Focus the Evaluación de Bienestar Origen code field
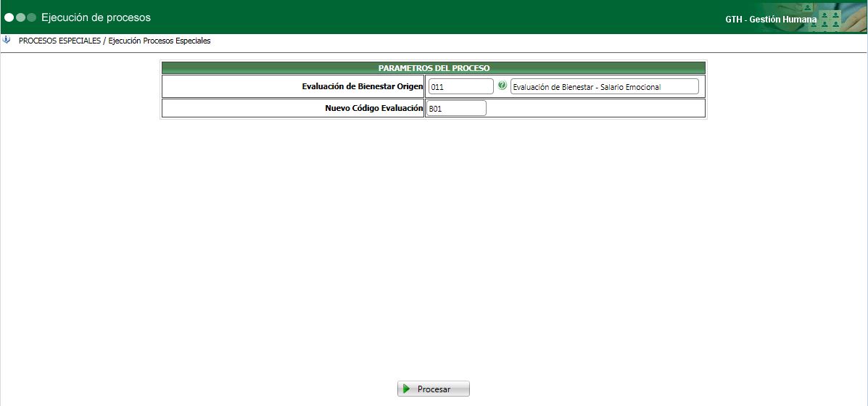This screenshot has width=868, height=406. [x=460, y=86]
